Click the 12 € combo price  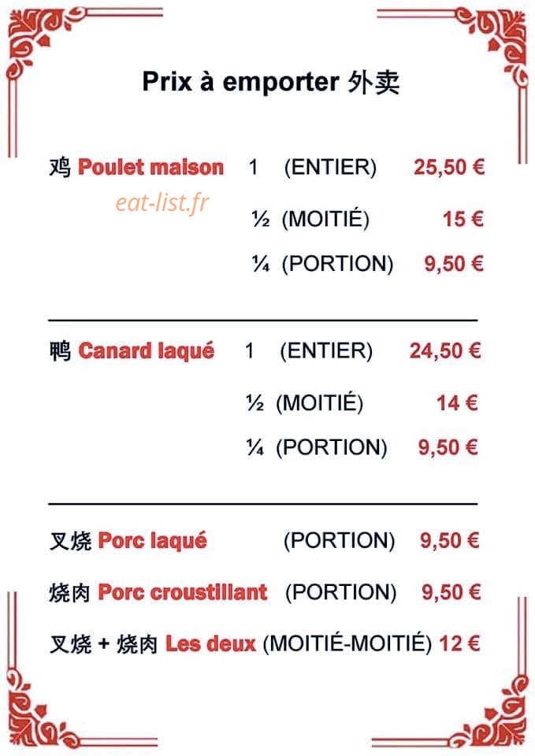(x=459, y=643)
